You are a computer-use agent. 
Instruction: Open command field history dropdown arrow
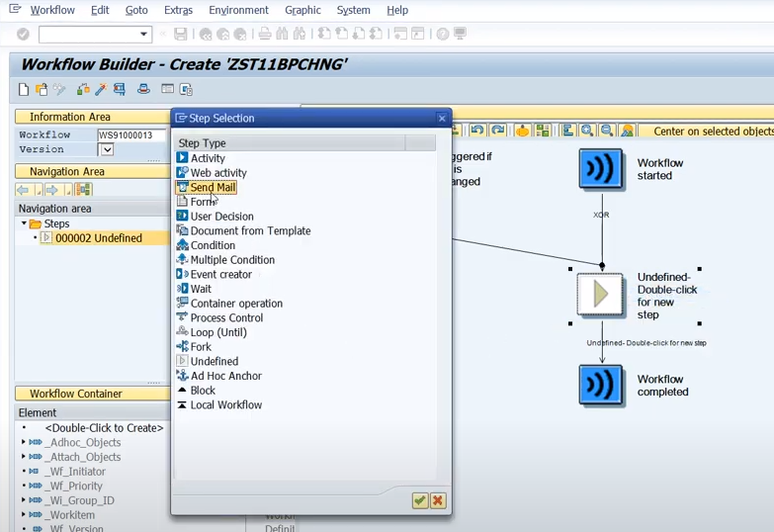click(x=143, y=34)
